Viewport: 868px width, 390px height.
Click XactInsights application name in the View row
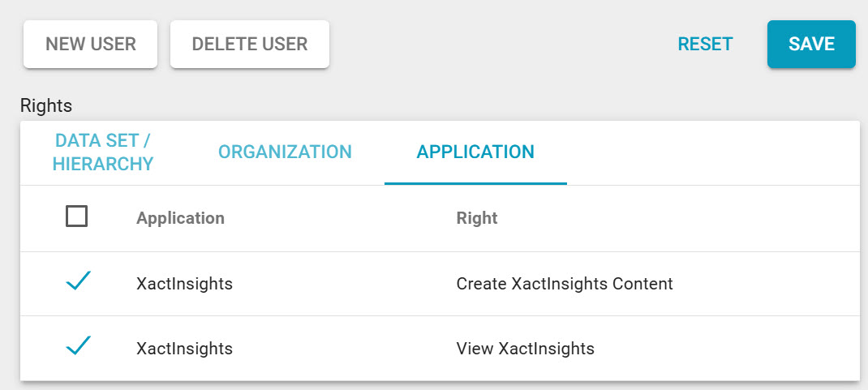tap(184, 349)
